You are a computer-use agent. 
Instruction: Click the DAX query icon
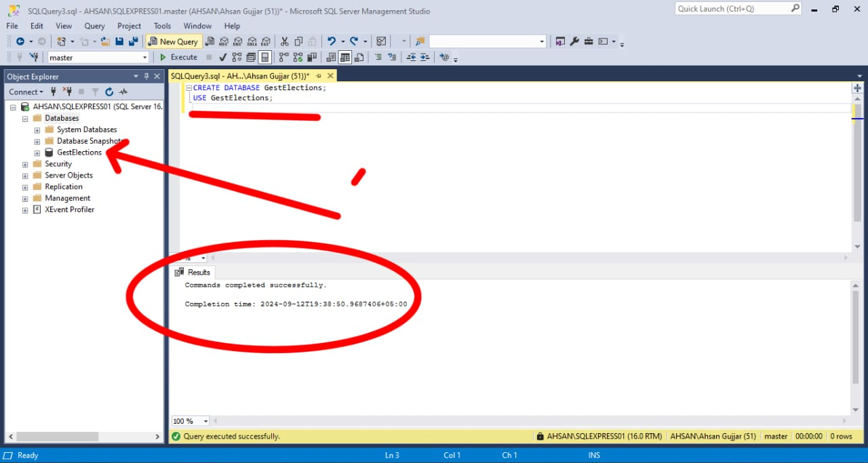point(267,41)
